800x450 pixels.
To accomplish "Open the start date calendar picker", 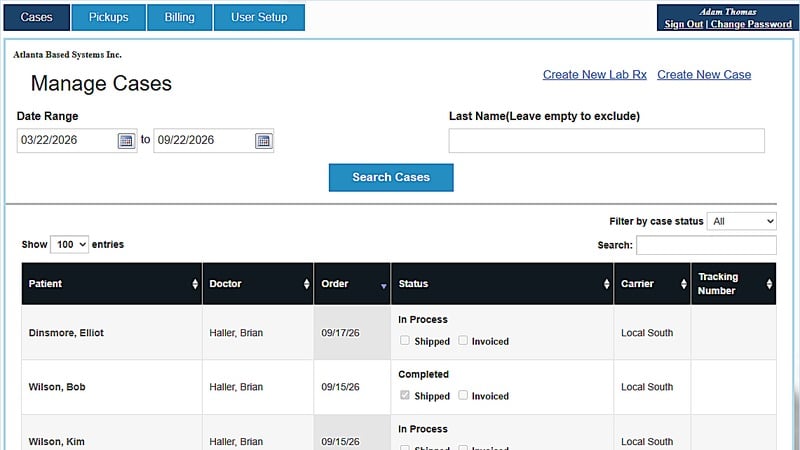I will 126,140.
